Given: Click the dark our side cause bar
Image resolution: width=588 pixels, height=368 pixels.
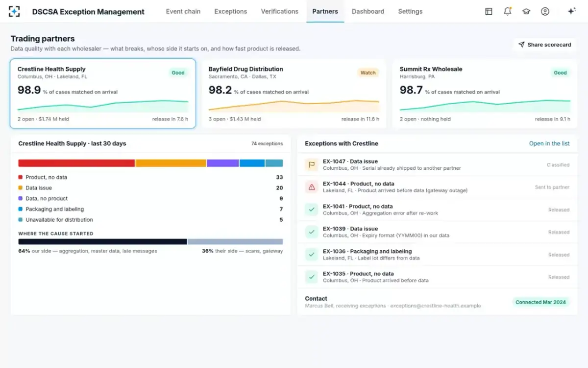Looking at the screenshot, I should [103, 241].
